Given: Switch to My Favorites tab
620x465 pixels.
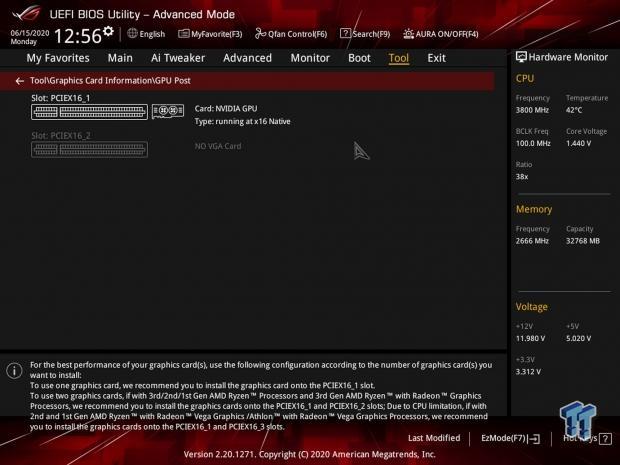Looking at the screenshot, I should tap(58, 58).
